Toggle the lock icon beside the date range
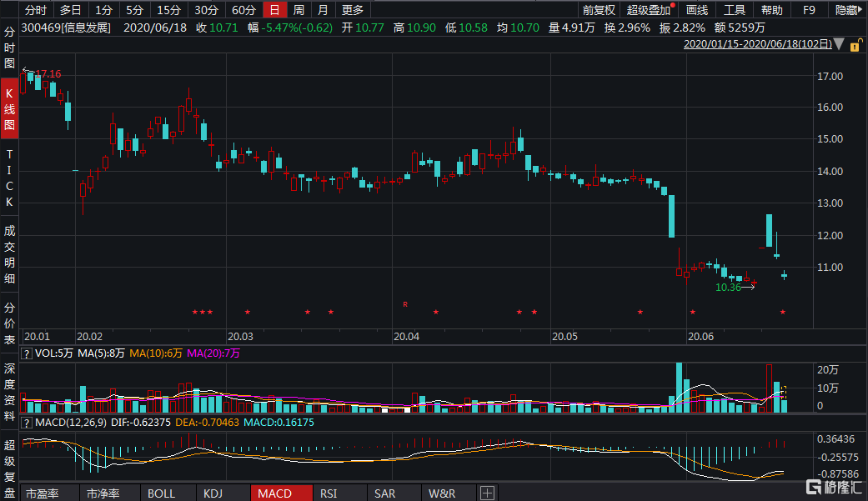Viewport: 868px width, 501px height. (855, 45)
